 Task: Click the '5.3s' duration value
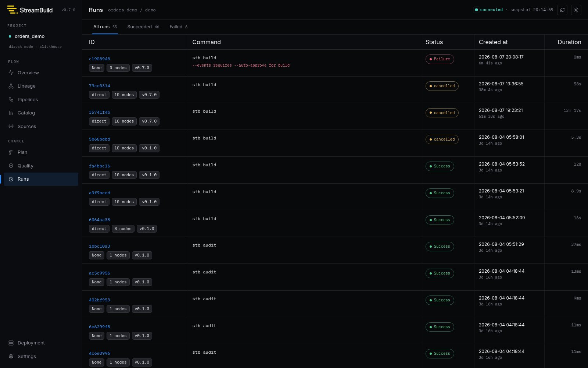pyautogui.click(x=576, y=138)
